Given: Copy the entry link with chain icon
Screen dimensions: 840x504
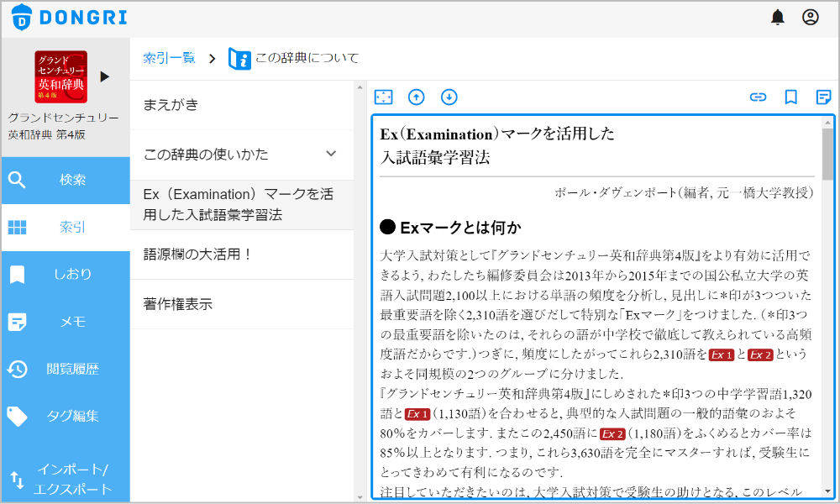Looking at the screenshot, I should tap(758, 97).
